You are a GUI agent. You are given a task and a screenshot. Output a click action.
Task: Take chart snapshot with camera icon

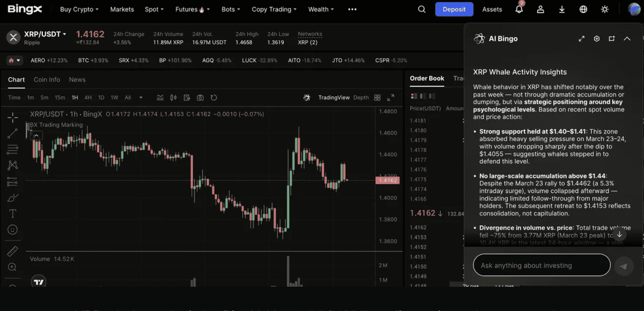200,97
